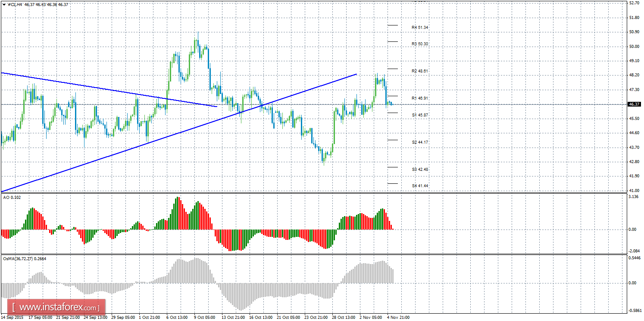The height and width of the screenshot is (321, 644).
Task: Click the S3 42.48 pivot label
Action: 419,170
